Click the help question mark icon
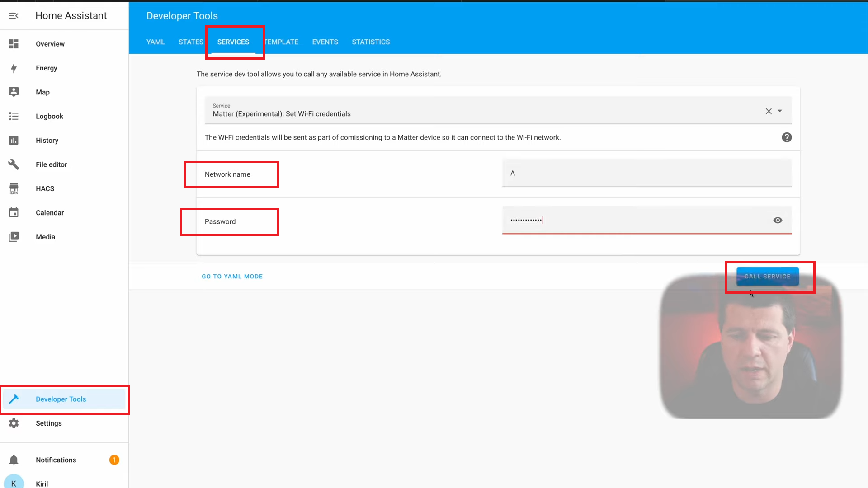 point(787,137)
